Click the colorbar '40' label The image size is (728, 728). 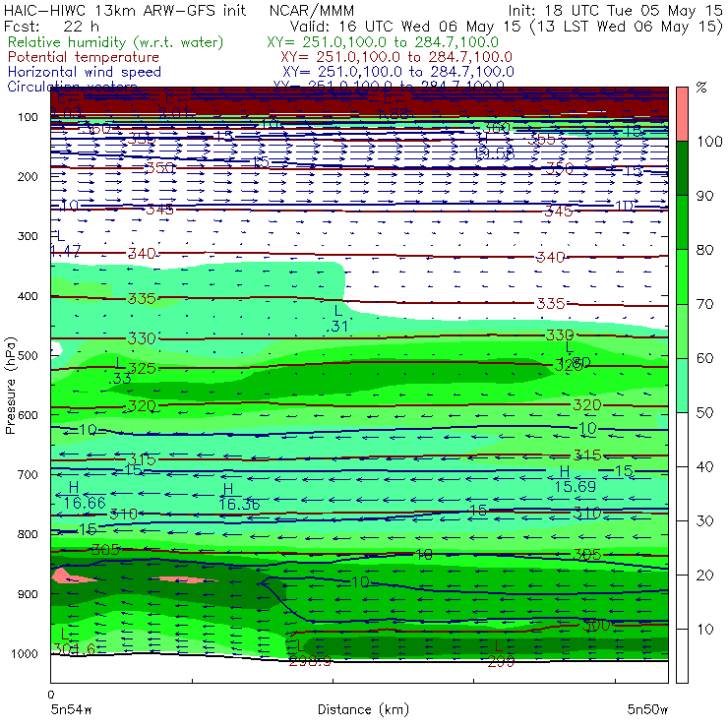point(704,466)
